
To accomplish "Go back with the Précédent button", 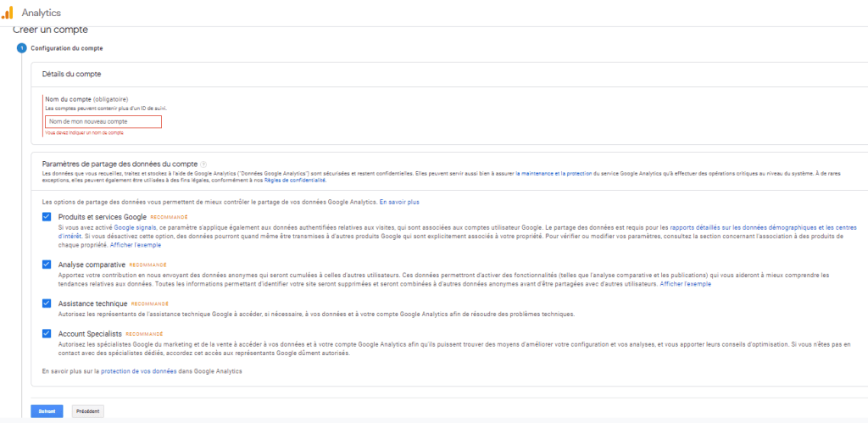I will [x=88, y=411].
